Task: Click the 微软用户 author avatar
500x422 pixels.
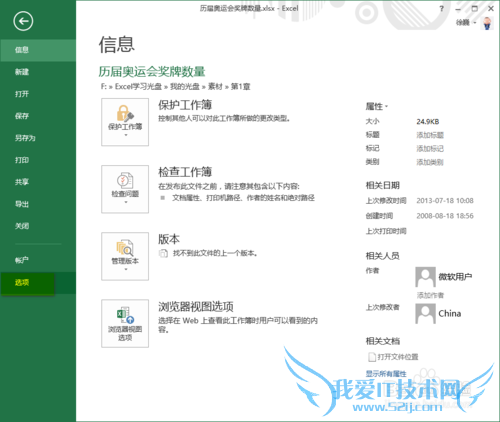Action: [425, 277]
